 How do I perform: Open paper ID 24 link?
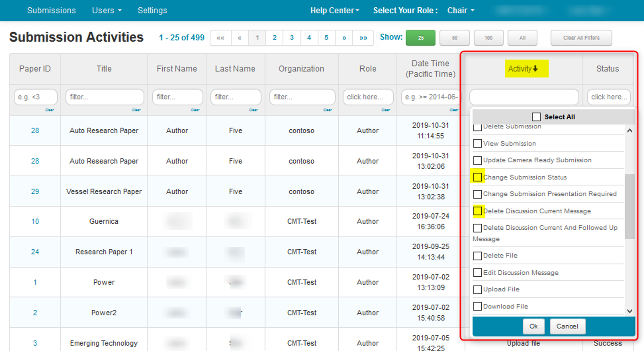click(35, 252)
